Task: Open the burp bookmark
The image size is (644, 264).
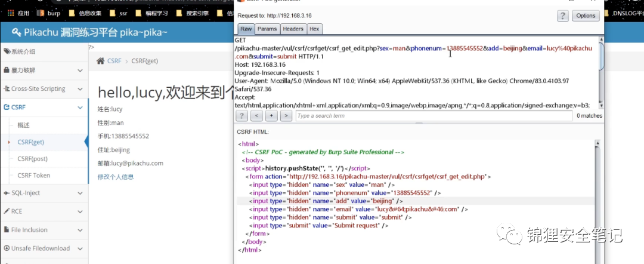Action: (48, 13)
